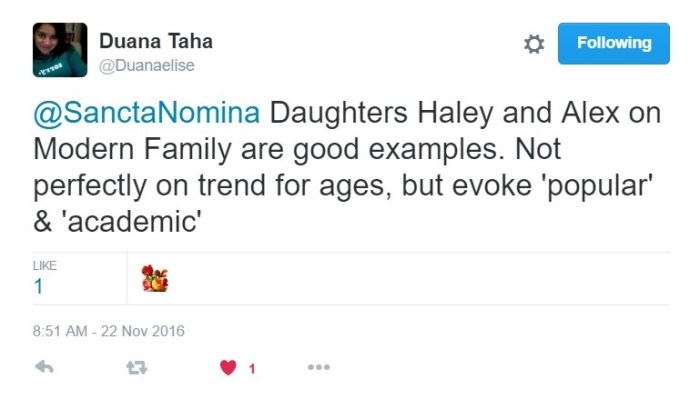
Task: Click the 8:51 AM - 22 Nov 2016 timestamp
Action: (108, 331)
